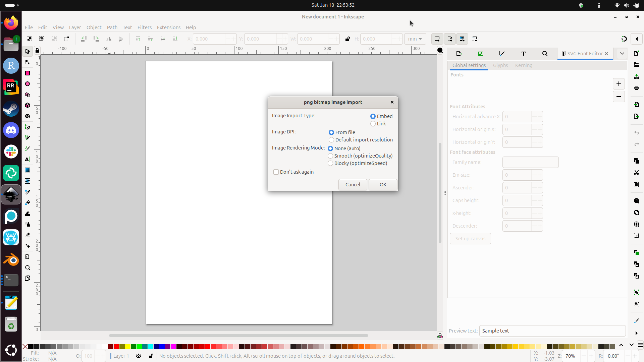
Task: Toggle layer visibility eye icon
Action: (139, 356)
